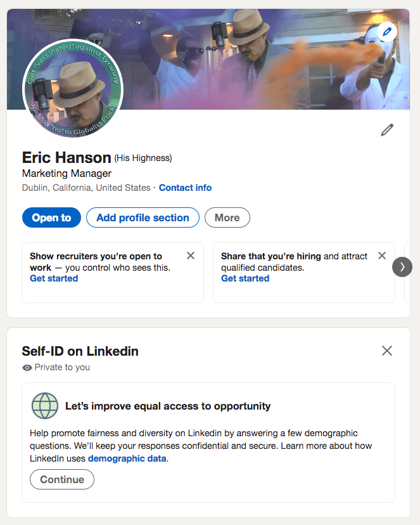This screenshot has height=525, width=420.
Task: Open the 'Contact info' link
Action: [x=185, y=188]
